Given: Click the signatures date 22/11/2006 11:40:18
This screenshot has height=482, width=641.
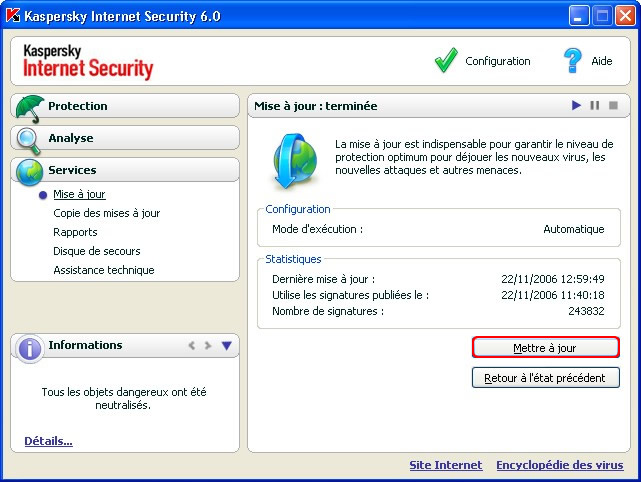Looking at the screenshot, I should [553, 295].
